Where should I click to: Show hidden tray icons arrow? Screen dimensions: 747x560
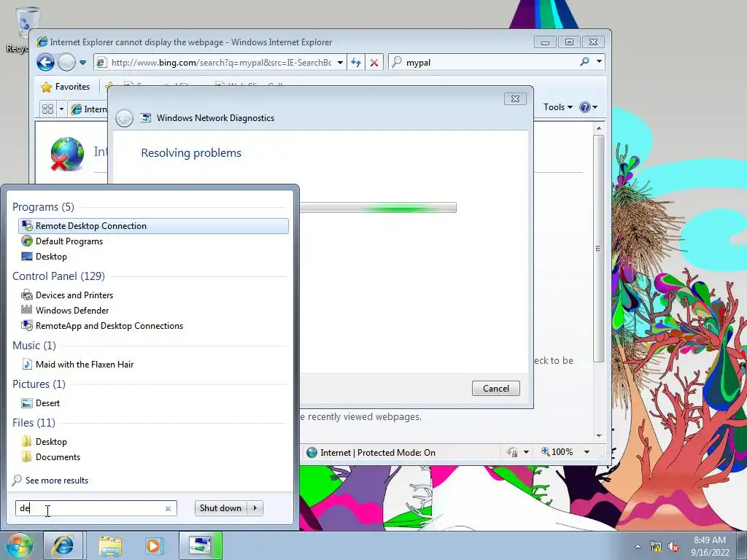pos(638,547)
